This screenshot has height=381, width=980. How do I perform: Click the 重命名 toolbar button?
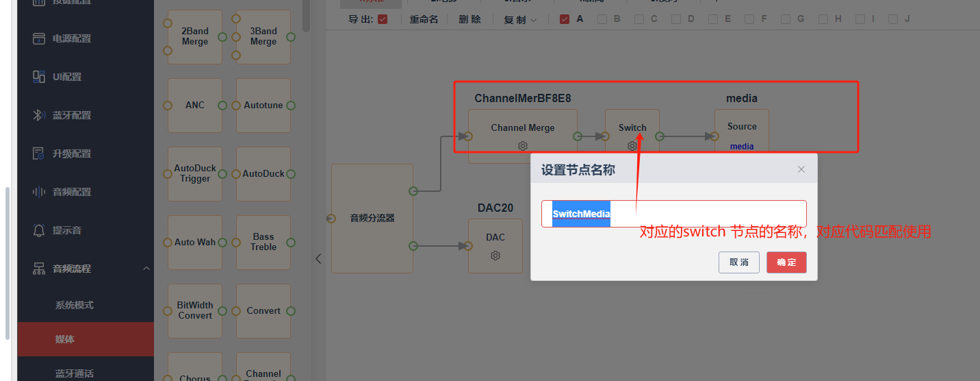[x=424, y=20]
